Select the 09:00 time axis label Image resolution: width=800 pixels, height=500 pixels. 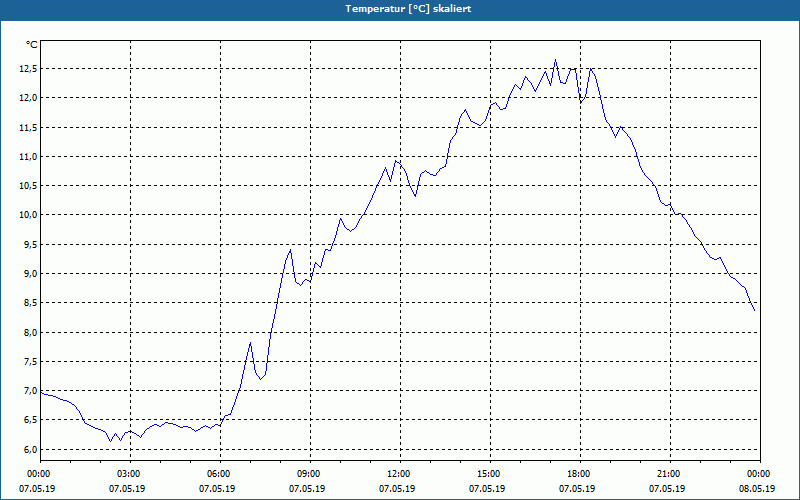[x=308, y=474]
